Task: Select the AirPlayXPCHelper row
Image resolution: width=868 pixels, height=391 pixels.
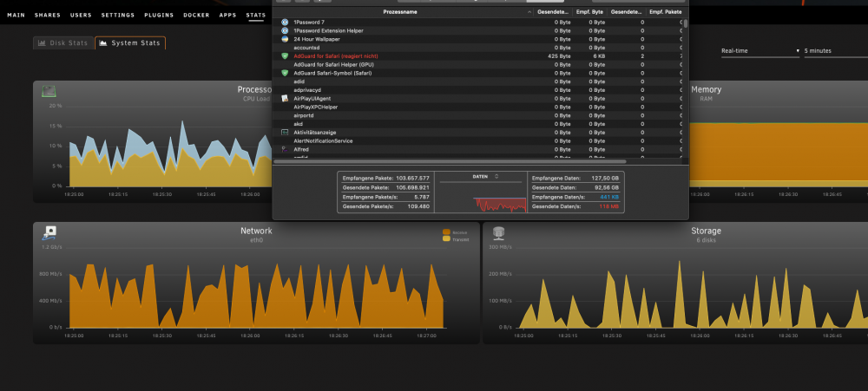Action: coord(479,107)
